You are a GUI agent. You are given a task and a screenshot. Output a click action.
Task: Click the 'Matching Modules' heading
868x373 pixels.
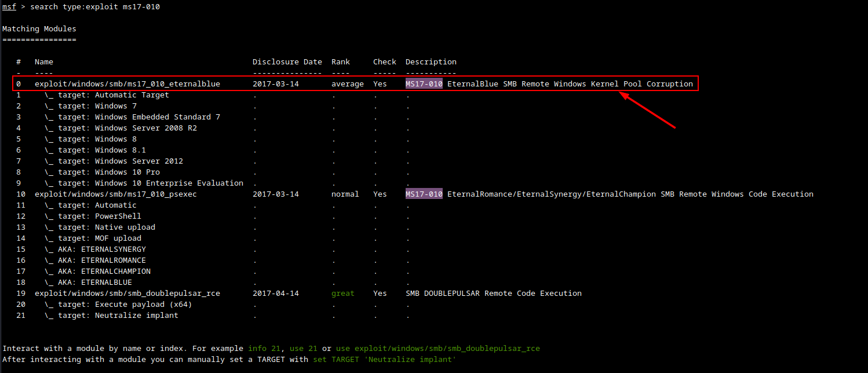point(39,29)
